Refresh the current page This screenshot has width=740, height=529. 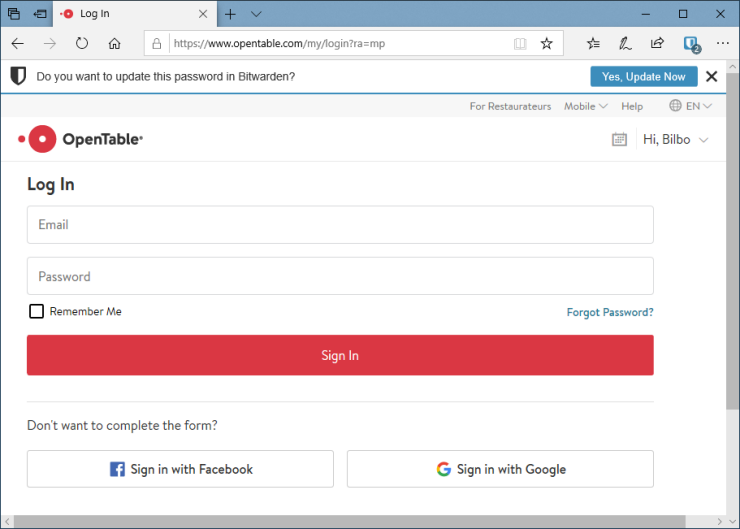[x=82, y=43]
